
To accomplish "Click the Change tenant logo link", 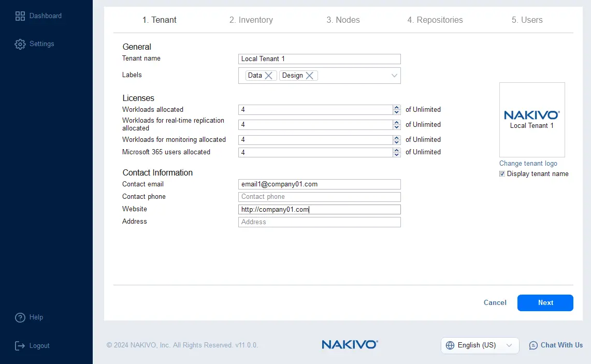I will [x=528, y=164].
